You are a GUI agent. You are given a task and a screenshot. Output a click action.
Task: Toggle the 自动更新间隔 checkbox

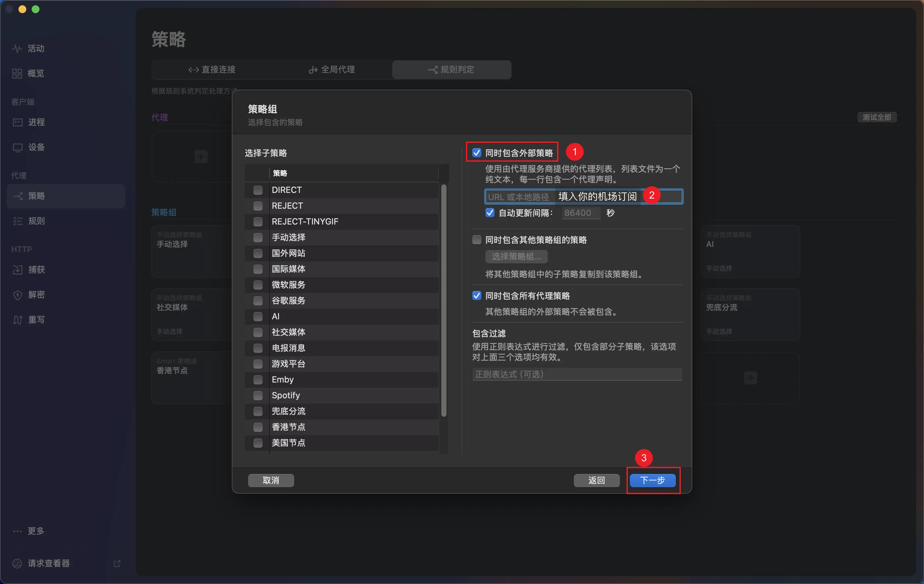[490, 213]
